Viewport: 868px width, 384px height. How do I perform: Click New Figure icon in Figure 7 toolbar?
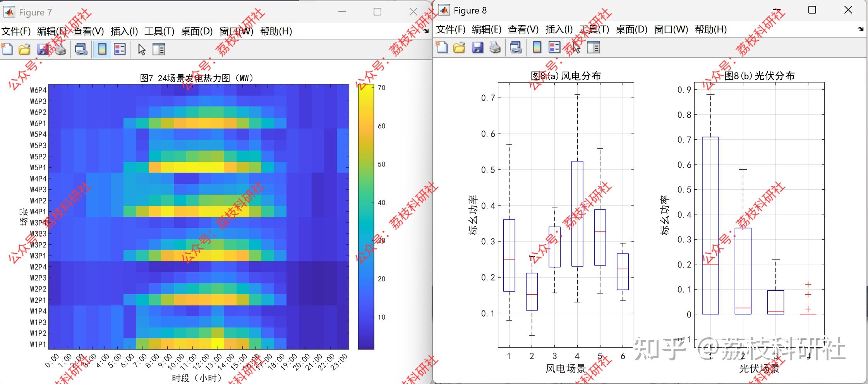(7, 49)
